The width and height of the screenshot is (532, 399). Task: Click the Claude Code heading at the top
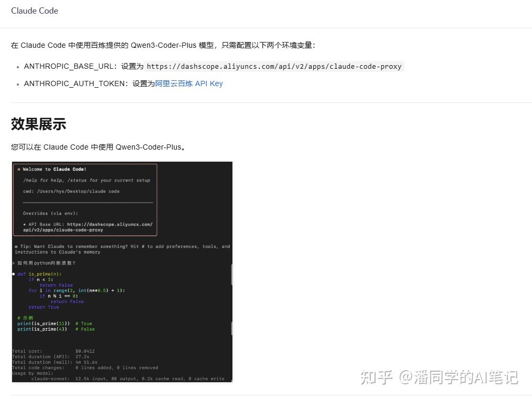(35, 10)
